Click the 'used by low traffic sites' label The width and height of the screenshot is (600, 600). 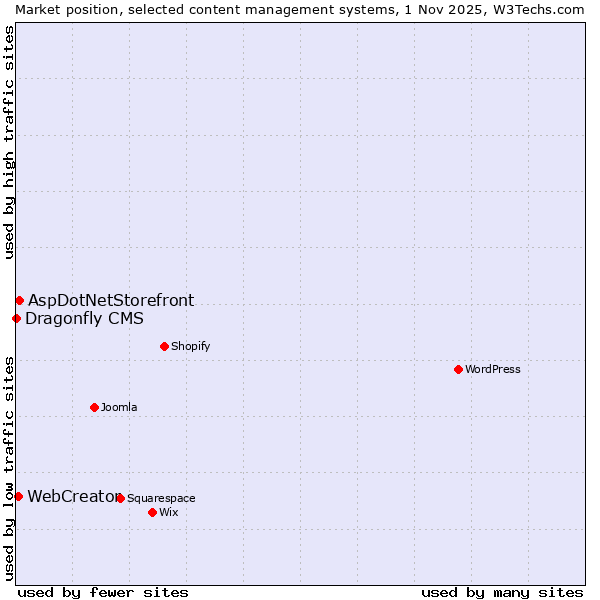[x=9, y=468]
